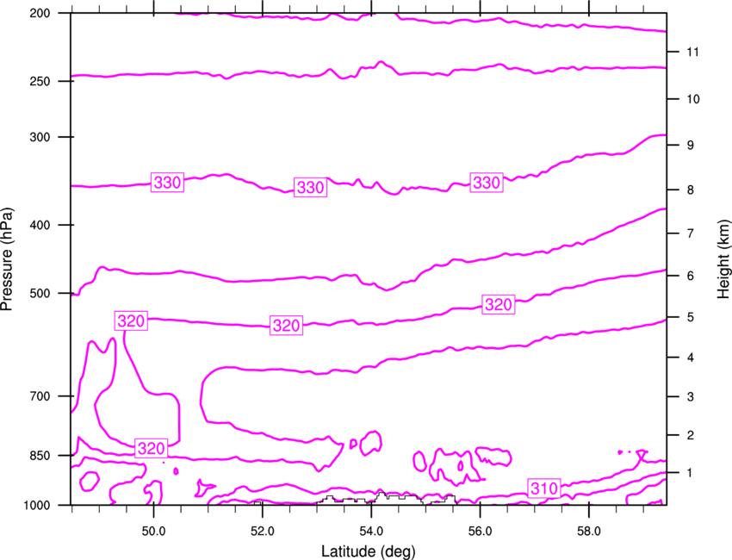732x560 pixels.
Task: Click the 52.0 latitude tick label
Action: coord(263,532)
